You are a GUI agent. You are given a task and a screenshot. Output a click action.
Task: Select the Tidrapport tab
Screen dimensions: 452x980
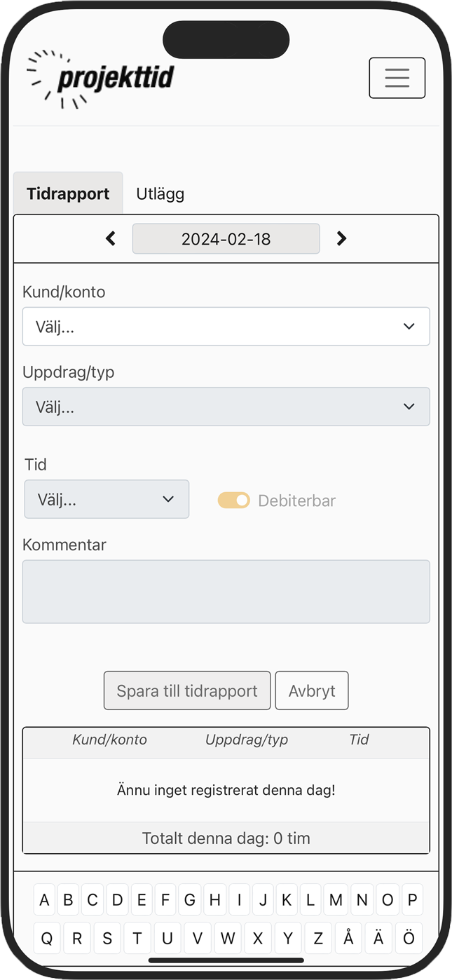coord(68,194)
